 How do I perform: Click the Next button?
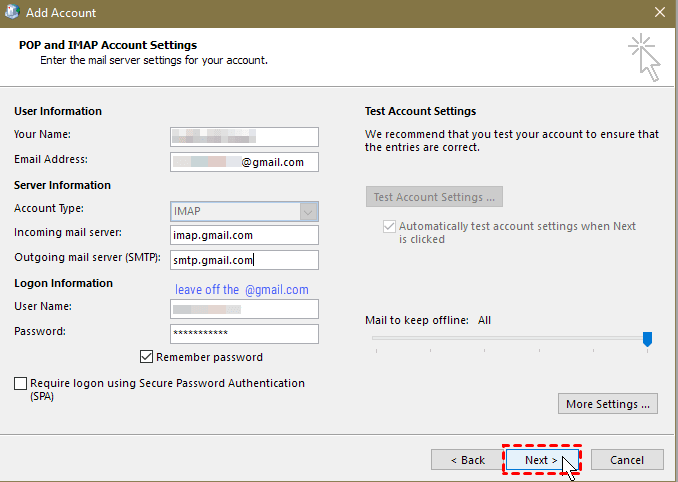click(x=541, y=460)
